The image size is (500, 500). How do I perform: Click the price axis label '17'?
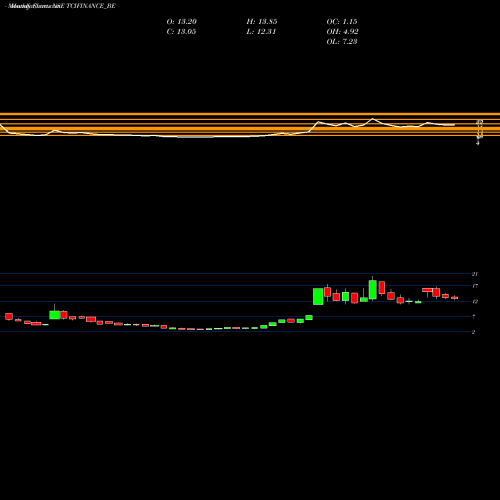pos(475,286)
